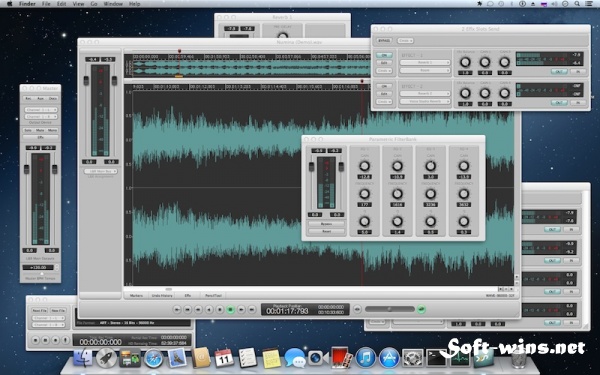Click round button left of playback speed slider

coord(357,309)
